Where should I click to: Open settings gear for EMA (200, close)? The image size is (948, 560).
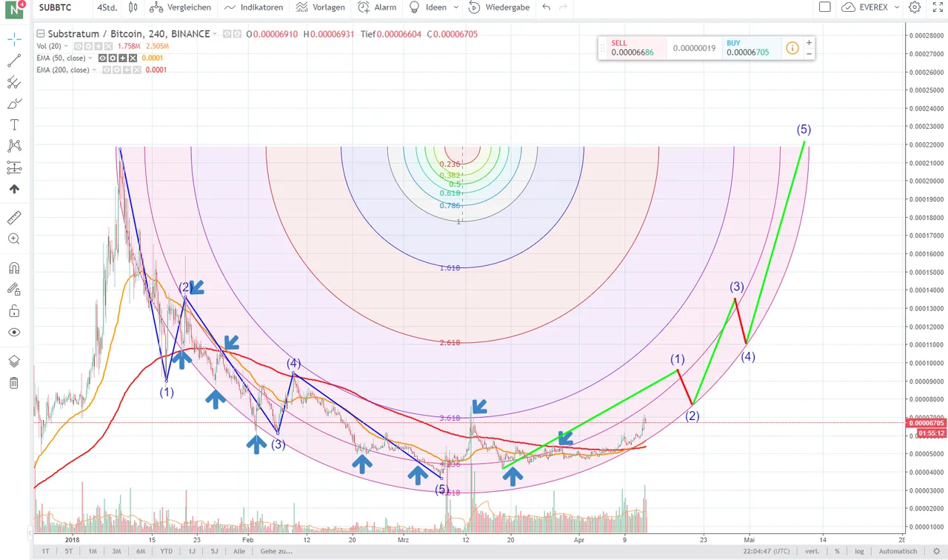click(x=116, y=70)
